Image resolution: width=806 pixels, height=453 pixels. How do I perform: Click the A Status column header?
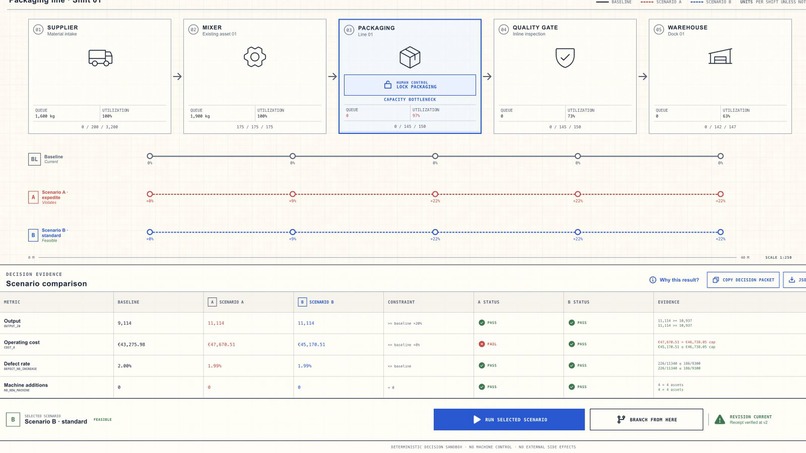(x=518, y=302)
